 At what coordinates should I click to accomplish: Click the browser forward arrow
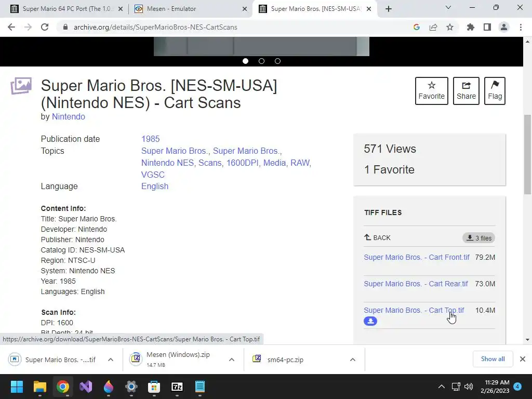coord(28,27)
